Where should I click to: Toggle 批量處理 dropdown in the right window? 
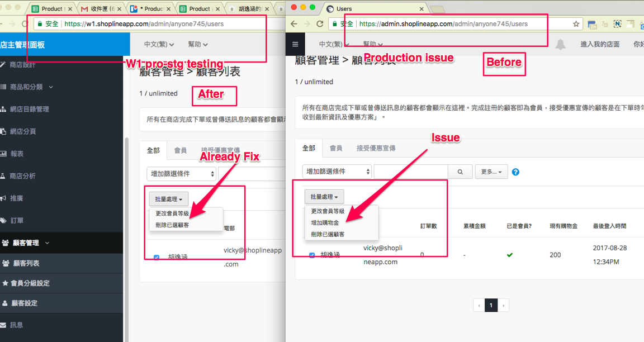[x=324, y=197]
